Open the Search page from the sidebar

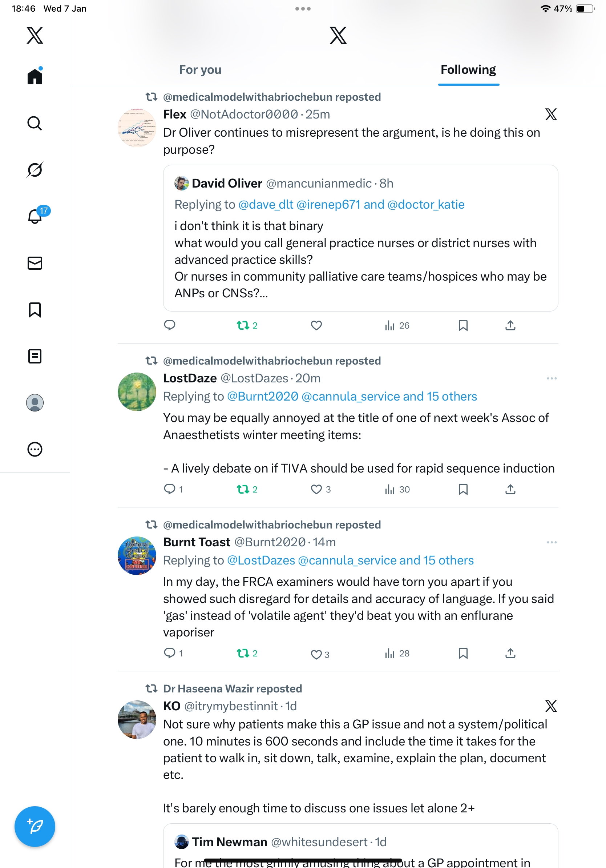pyautogui.click(x=35, y=123)
